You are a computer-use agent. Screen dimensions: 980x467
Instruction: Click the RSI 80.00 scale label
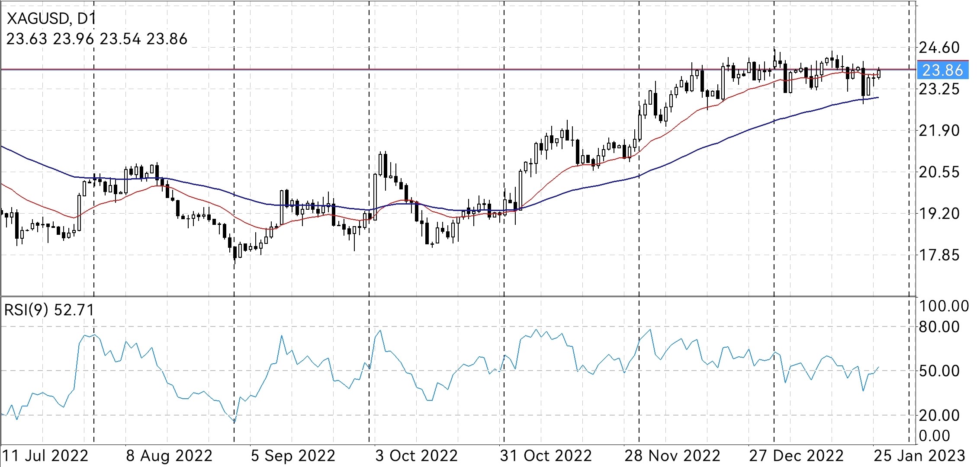[939, 327]
